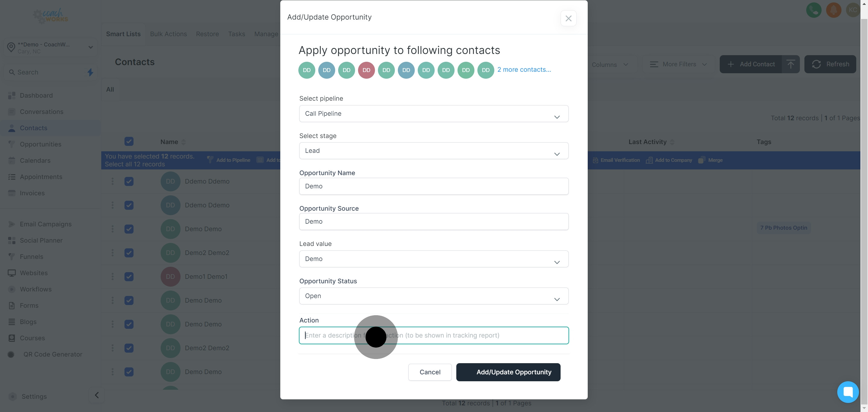Click the Merge icon in action bar

[x=702, y=160]
